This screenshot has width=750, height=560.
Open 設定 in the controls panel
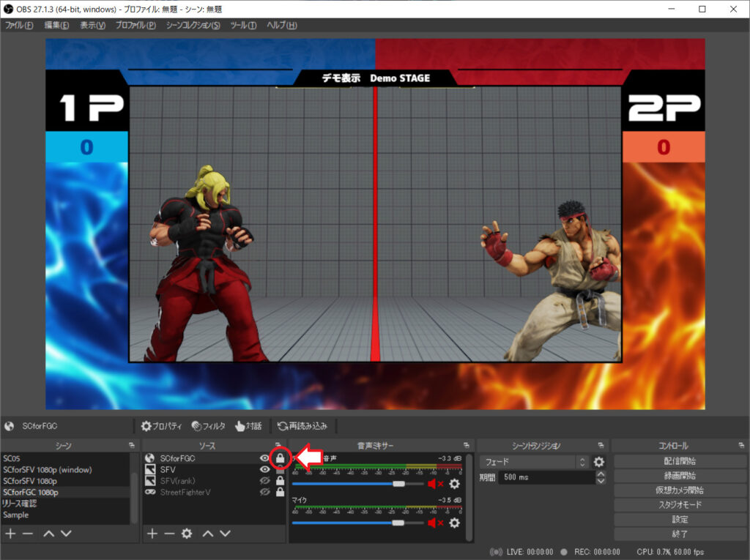tap(680, 519)
